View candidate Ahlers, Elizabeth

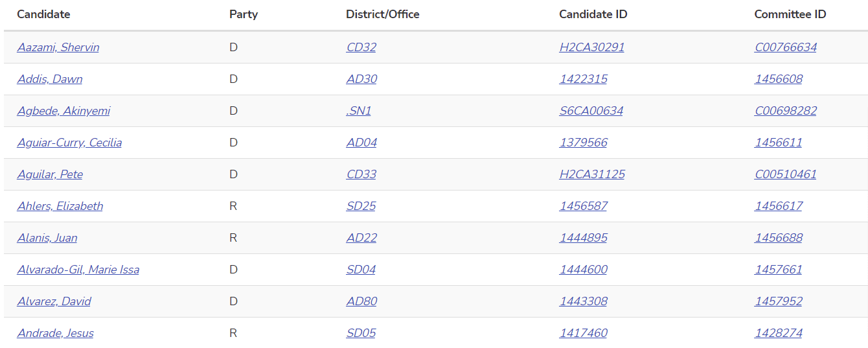(x=60, y=206)
